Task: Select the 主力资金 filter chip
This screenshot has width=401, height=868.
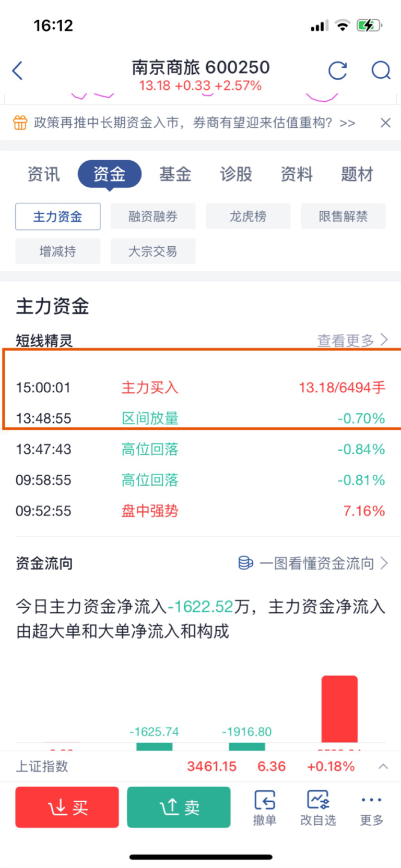Action: point(58,216)
